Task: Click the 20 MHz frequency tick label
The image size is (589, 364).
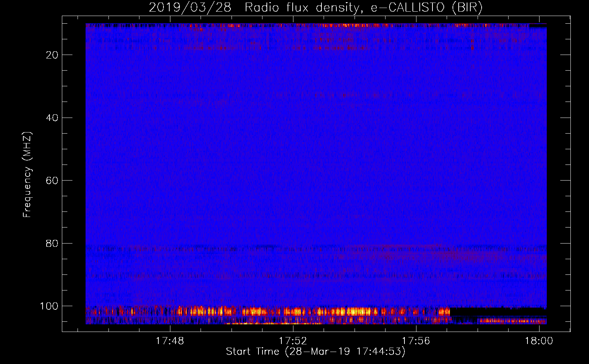Action: coord(52,55)
